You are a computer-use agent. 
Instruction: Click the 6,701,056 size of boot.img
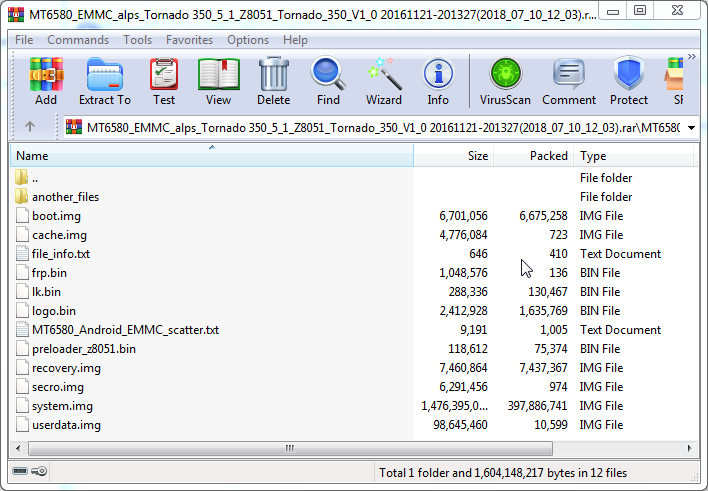(463, 216)
